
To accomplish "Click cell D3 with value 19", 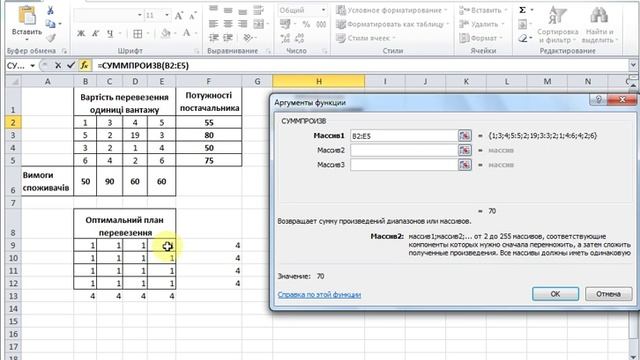I will pyautogui.click(x=135, y=135).
